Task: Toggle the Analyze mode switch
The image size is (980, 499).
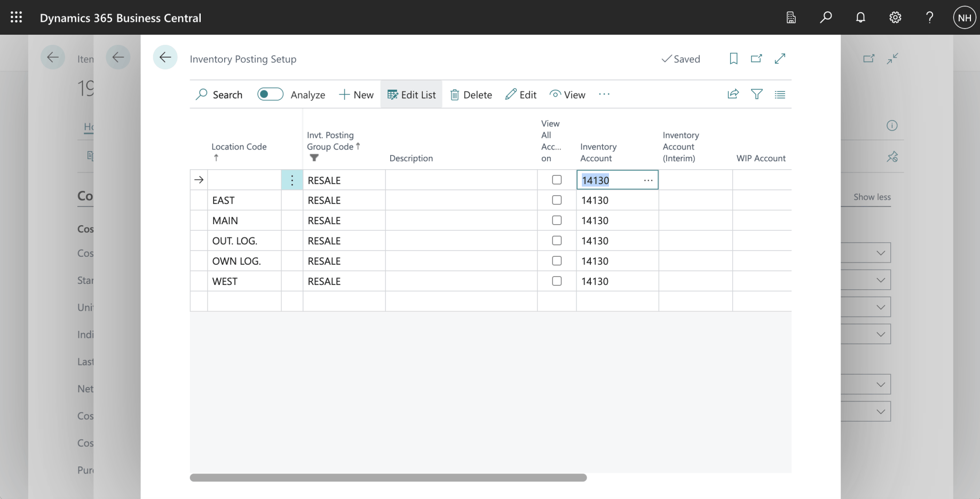Action: (x=270, y=94)
